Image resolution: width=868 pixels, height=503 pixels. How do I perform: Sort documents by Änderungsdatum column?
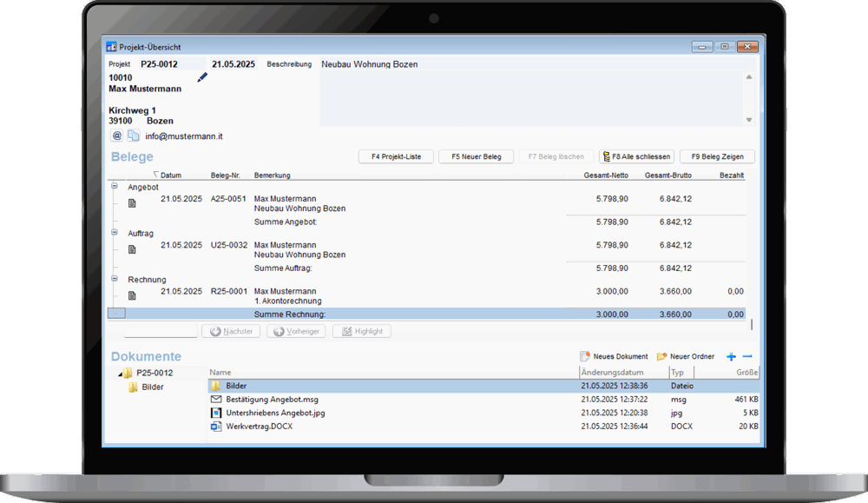pos(613,373)
